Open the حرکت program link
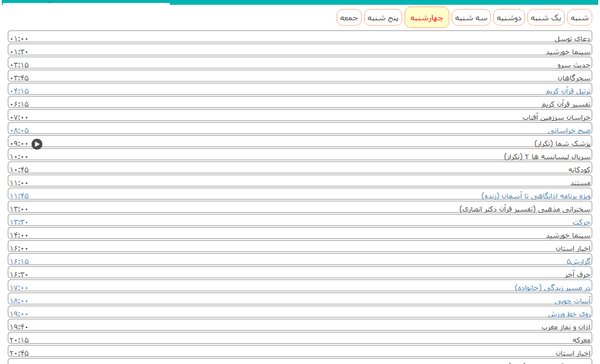The width and height of the screenshot is (600, 364). coord(582,222)
